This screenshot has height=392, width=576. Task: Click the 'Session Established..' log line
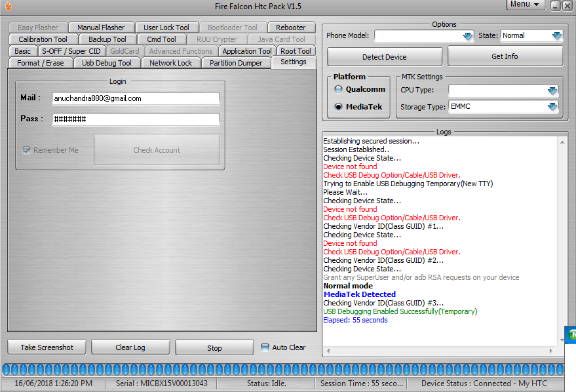pyautogui.click(x=356, y=149)
